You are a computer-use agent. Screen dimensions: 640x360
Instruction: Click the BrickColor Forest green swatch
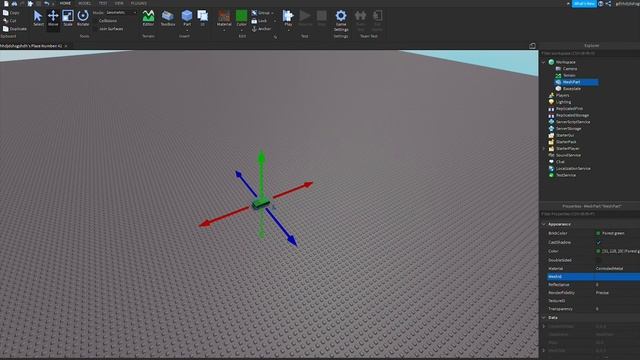coord(598,233)
